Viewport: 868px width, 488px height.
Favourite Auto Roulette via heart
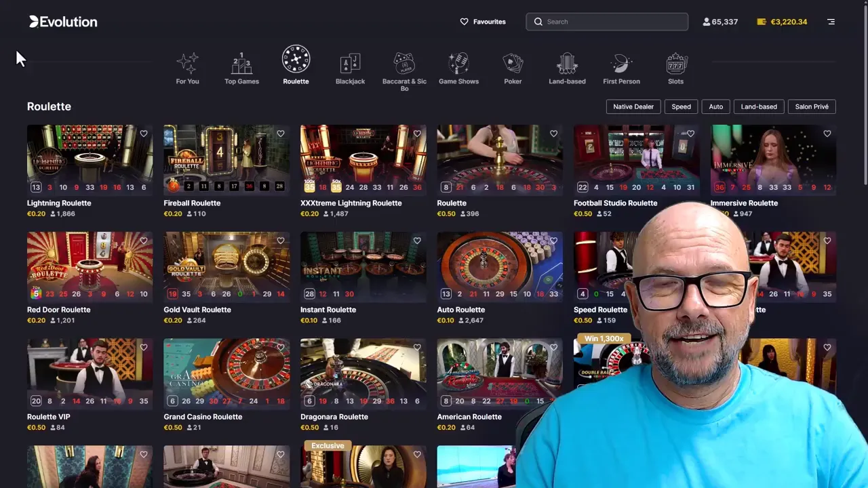(x=554, y=241)
